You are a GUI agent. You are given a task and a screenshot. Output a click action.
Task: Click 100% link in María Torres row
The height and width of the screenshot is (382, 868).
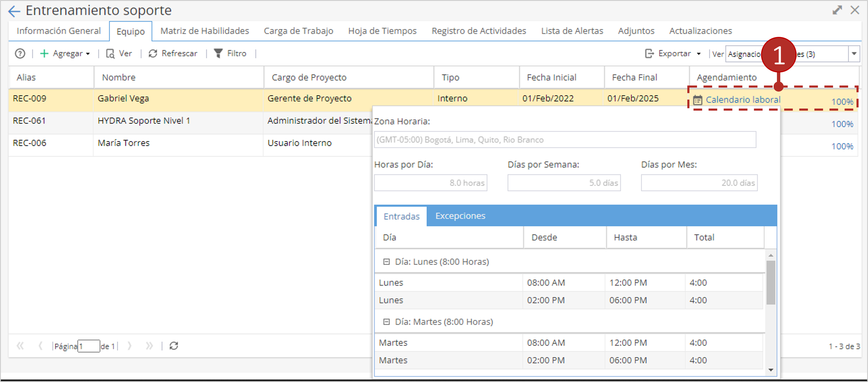coord(842,146)
